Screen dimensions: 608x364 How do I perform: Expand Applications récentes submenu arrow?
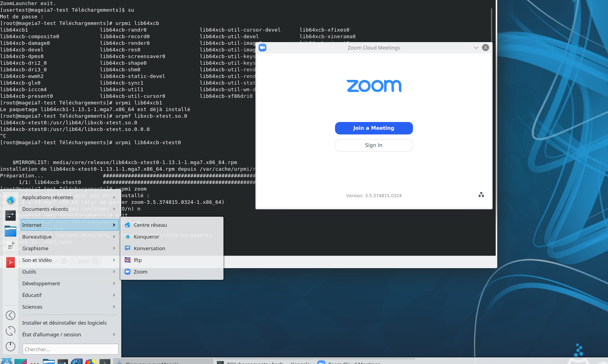[114, 197]
